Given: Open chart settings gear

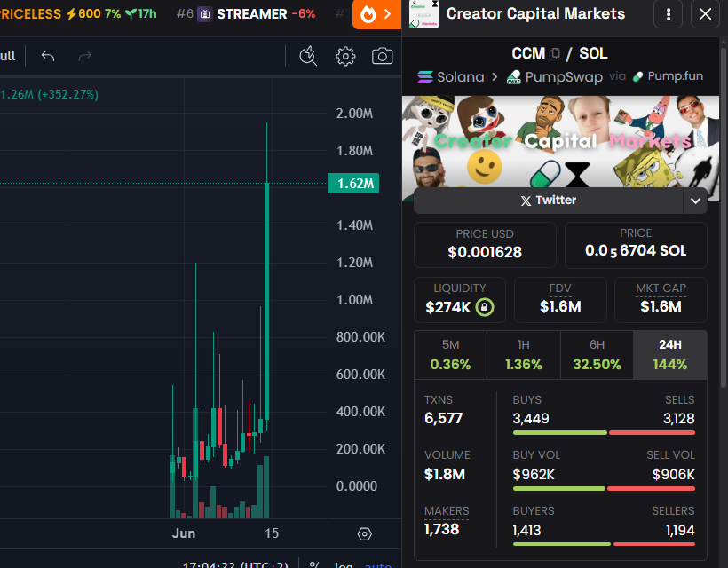Looking at the screenshot, I should [x=345, y=56].
